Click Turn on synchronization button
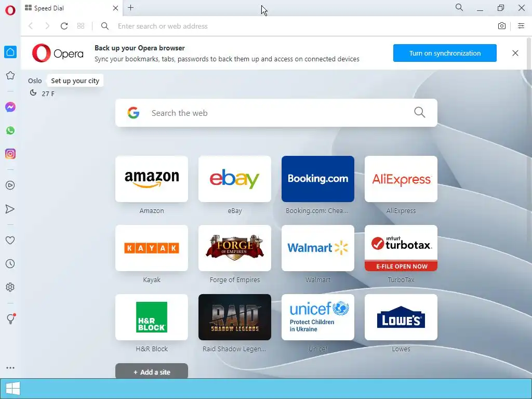 click(x=445, y=53)
